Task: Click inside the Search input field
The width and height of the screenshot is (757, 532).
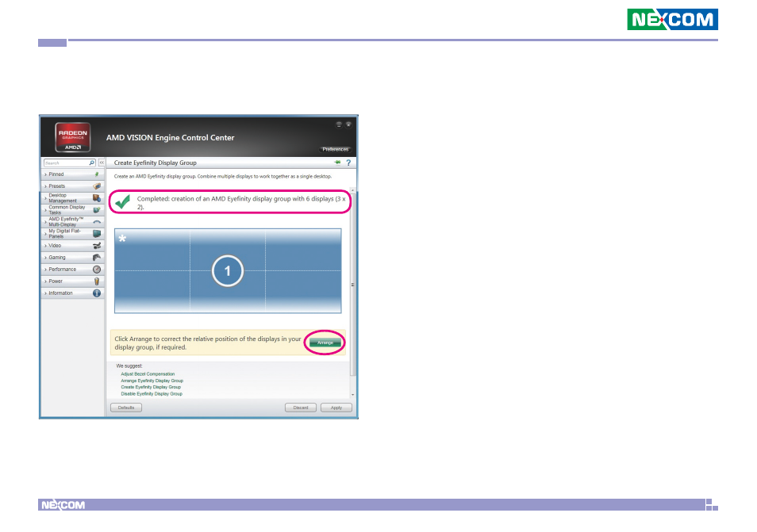Action: coord(66,163)
